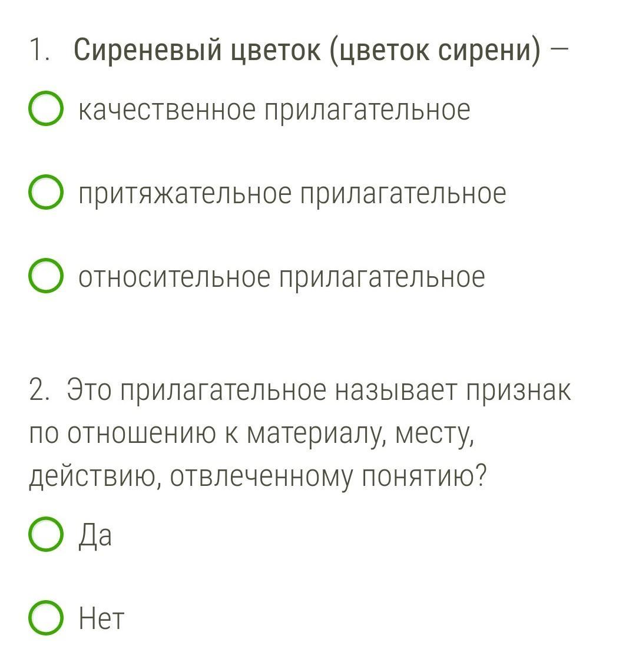Mark the "Да" radio button

click(46, 534)
